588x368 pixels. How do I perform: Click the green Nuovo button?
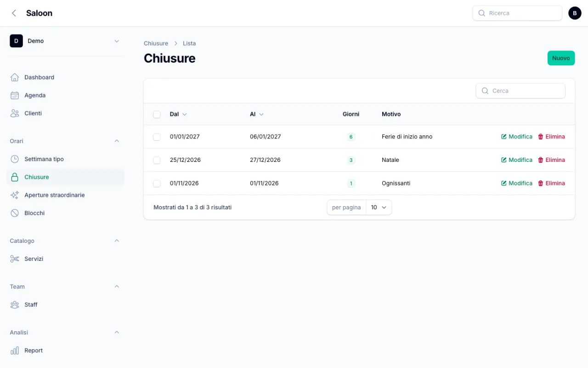561,58
